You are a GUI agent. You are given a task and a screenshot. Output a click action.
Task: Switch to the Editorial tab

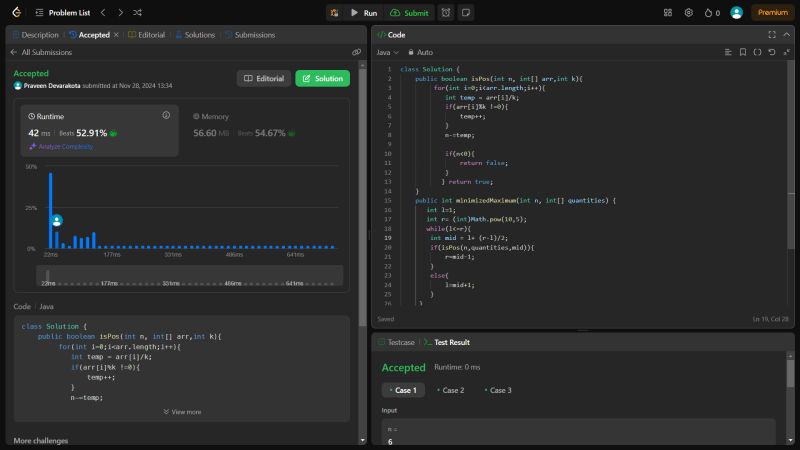pos(146,34)
